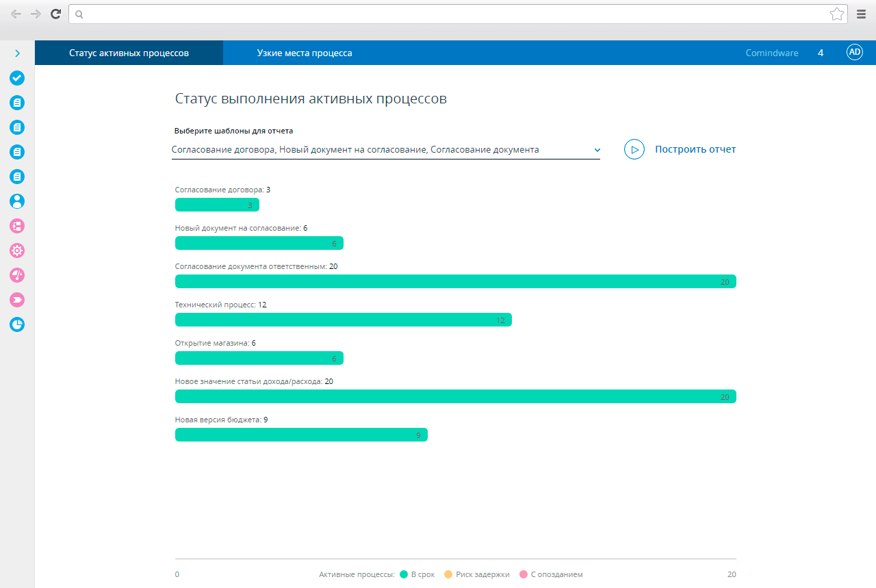Click the axis value 0 at chart bottom
Image resolution: width=876 pixels, height=588 pixels.
[177, 574]
